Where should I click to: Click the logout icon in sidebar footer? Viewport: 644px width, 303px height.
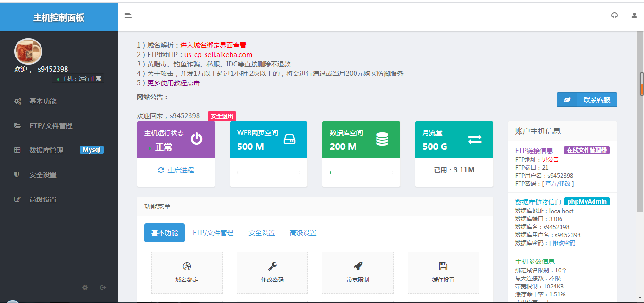click(x=103, y=287)
